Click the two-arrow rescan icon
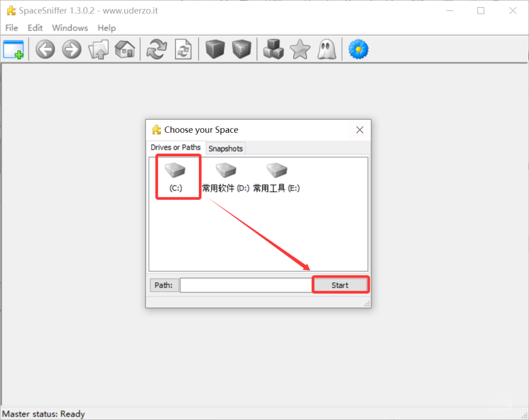The image size is (529, 420). [157, 49]
